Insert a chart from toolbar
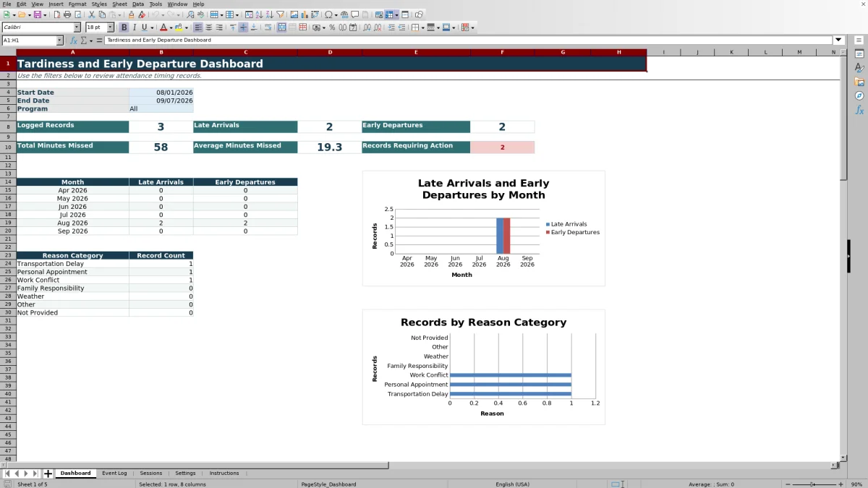This screenshot has width=868, height=488. 305,14
